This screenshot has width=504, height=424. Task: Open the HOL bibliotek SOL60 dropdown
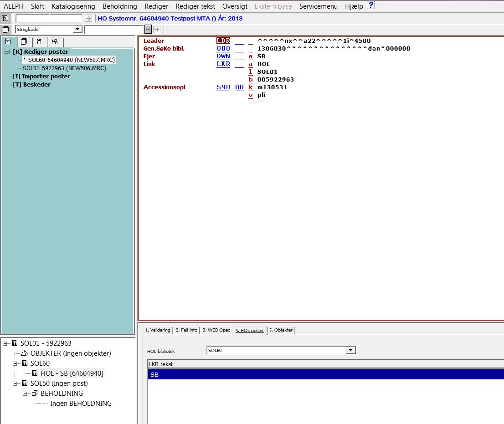tap(350, 350)
